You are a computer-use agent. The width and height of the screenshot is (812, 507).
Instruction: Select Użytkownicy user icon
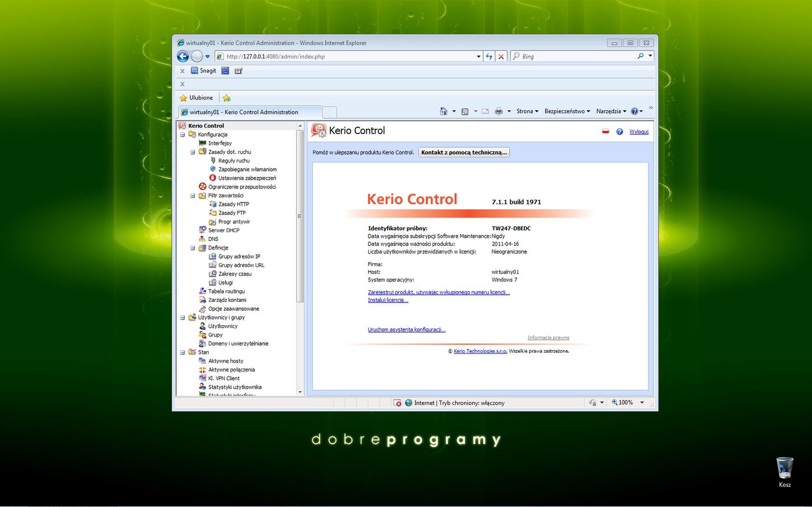[203, 326]
